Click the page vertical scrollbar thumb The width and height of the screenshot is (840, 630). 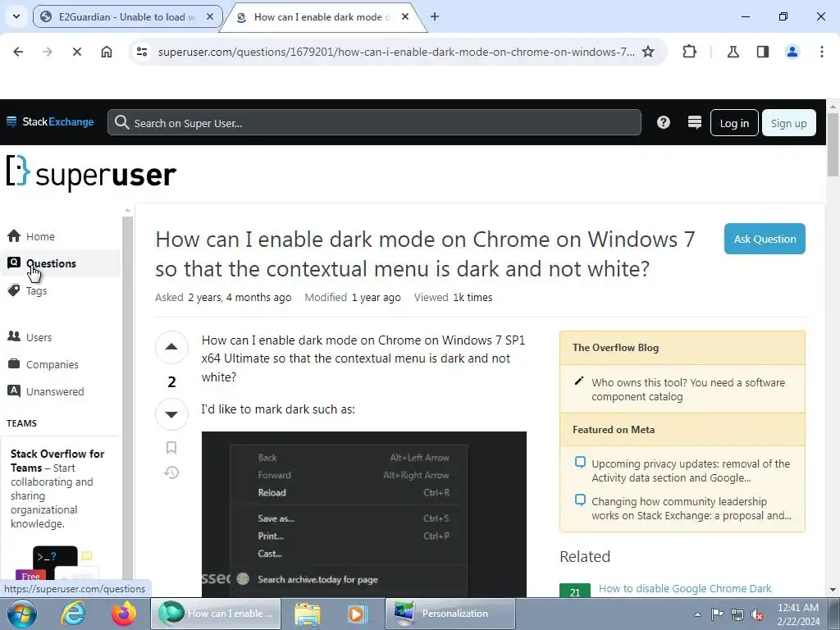[x=833, y=144]
